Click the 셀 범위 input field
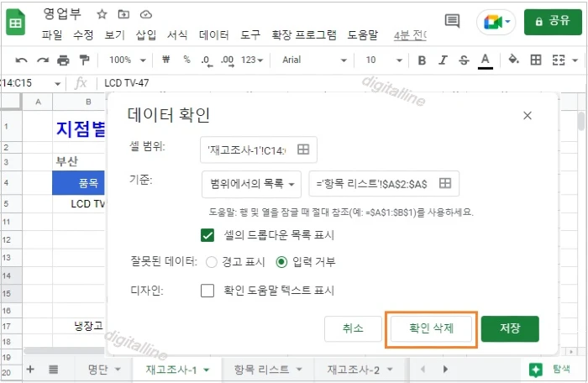Viewport: 588px width, 383px height. pos(259,150)
